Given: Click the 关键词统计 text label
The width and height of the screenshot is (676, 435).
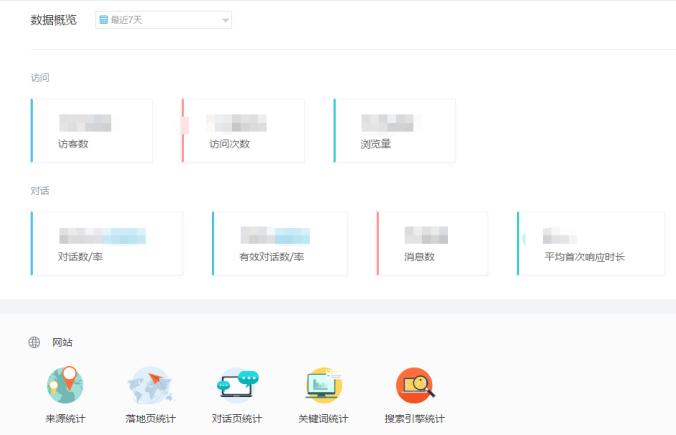Looking at the screenshot, I should (323, 419).
